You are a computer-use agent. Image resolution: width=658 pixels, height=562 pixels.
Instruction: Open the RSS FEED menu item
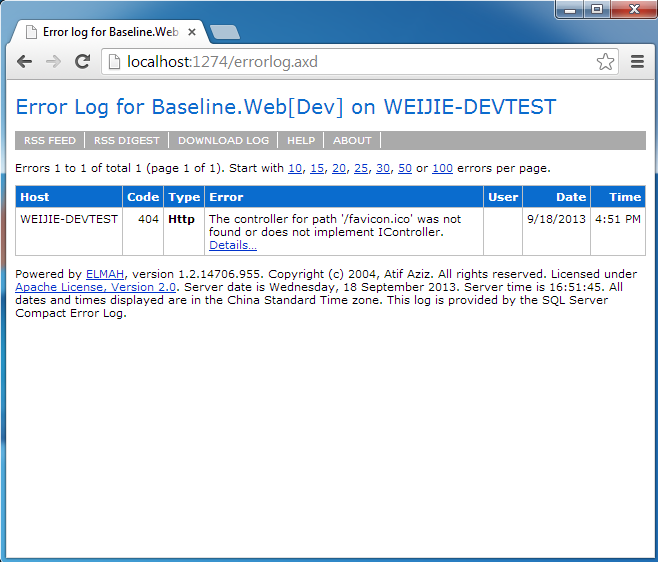pos(50,140)
